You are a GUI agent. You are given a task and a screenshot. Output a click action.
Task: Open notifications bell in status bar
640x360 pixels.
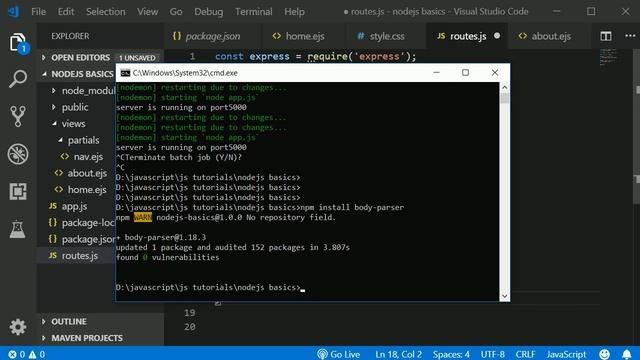(x=627, y=354)
